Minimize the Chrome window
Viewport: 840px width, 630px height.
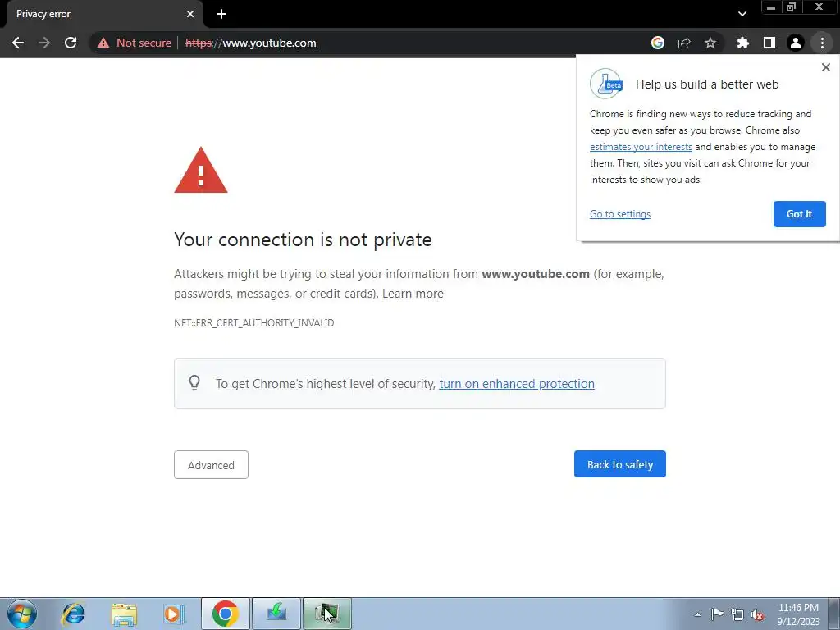coord(770,7)
